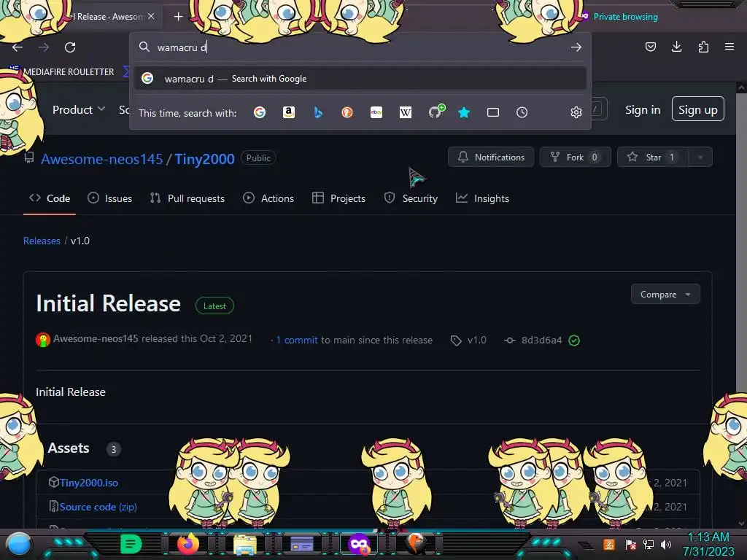747x560 pixels.
Task: Download Source code (zip)
Action: [98, 507]
